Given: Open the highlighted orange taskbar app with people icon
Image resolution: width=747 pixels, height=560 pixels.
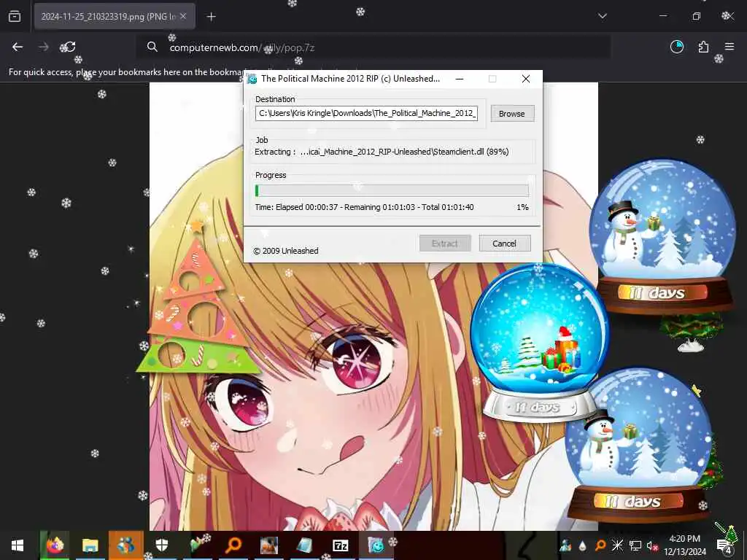Looking at the screenshot, I should tap(125, 545).
